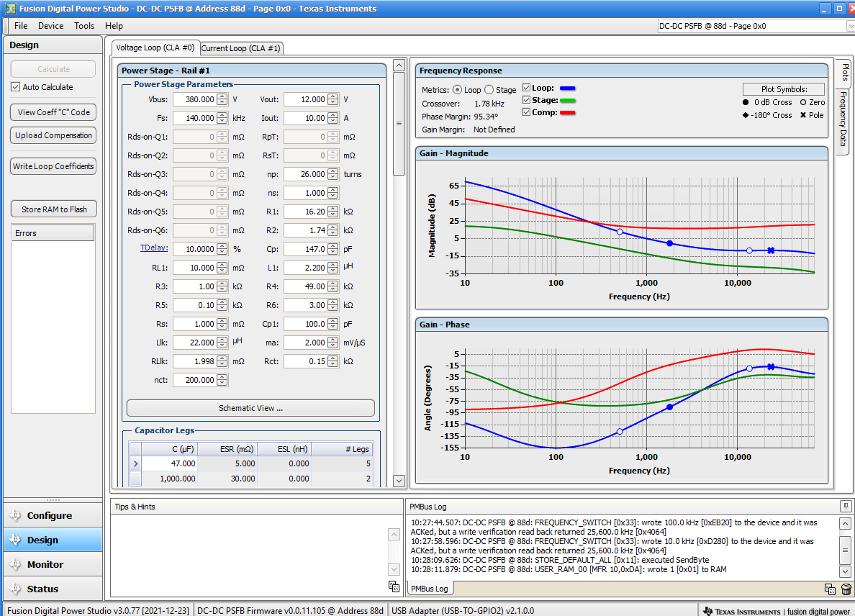The image size is (855, 616).
Task: Adjust the Fs frequency spinner
Action: [x=222, y=118]
